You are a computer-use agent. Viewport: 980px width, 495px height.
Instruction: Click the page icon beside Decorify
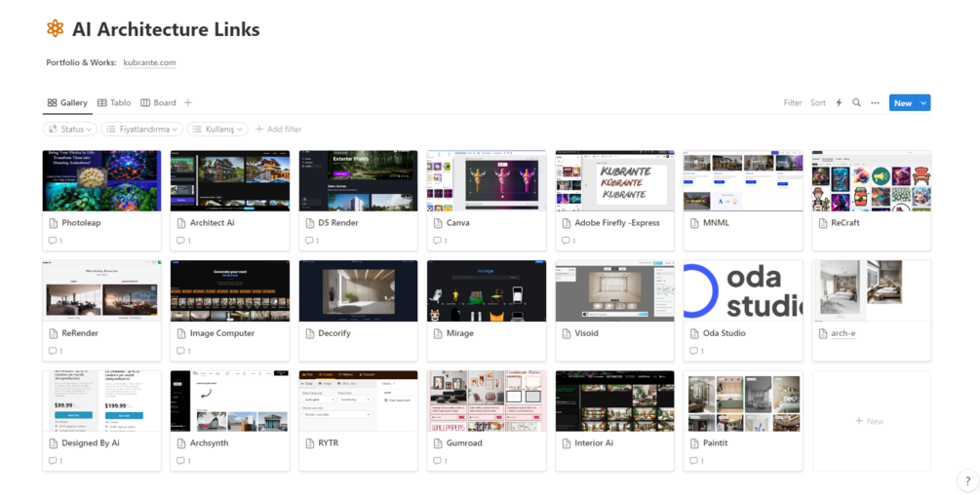point(310,333)
